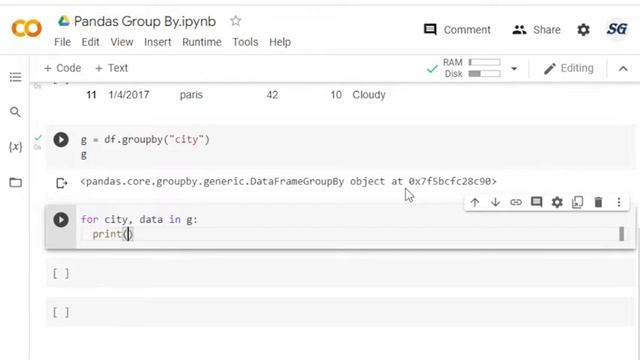
Task: Run the for city loop cell
Action: click(x=61, y=220)
